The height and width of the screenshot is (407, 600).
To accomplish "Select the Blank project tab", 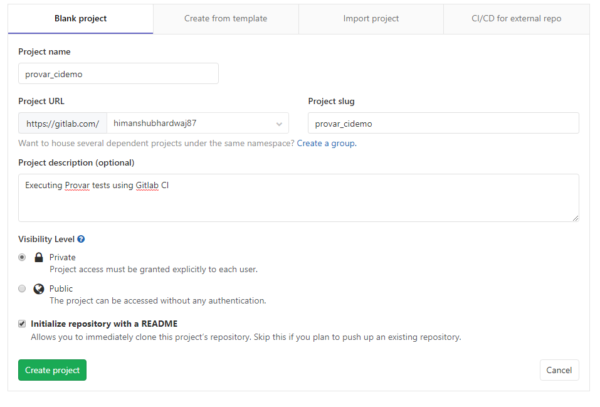I will pos(80,19).
